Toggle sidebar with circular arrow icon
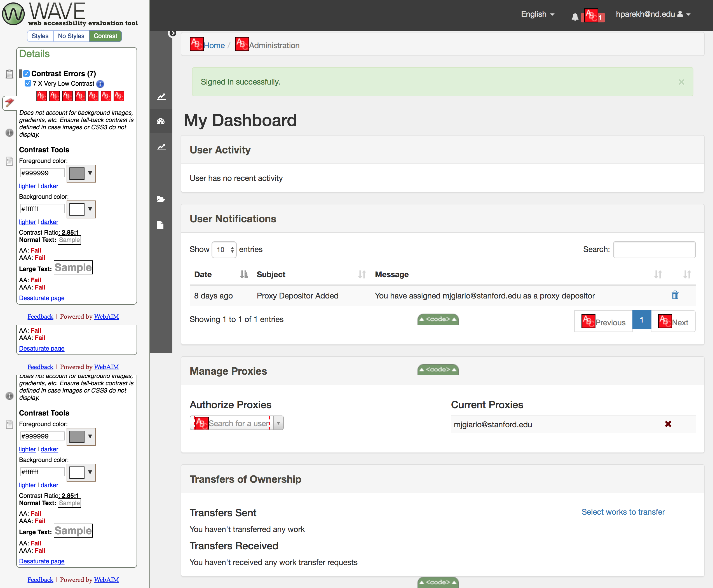Image resolution: width=713 pixels, height=588 pixels. (172, 33)
